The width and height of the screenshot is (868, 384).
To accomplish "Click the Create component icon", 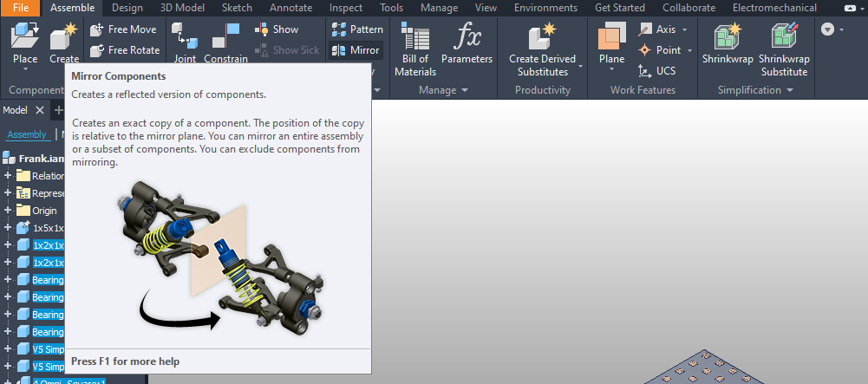I will (x=63, y=36).
